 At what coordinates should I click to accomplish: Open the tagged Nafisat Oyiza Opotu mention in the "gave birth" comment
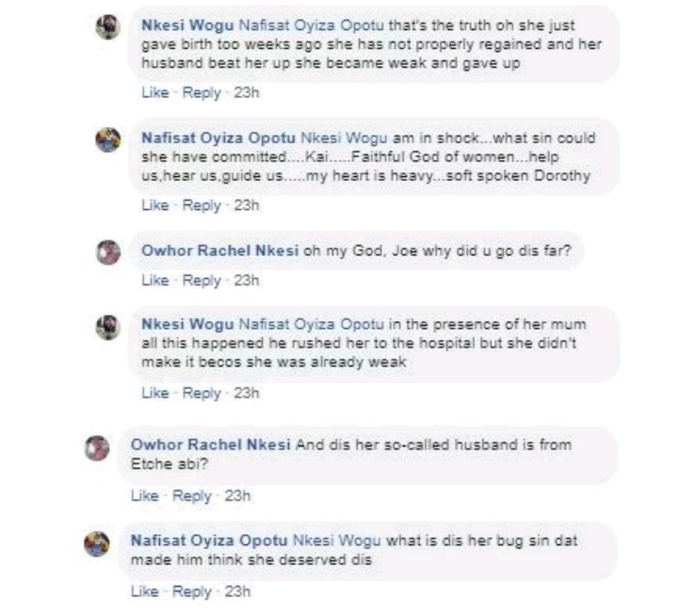tap(306, 24)
